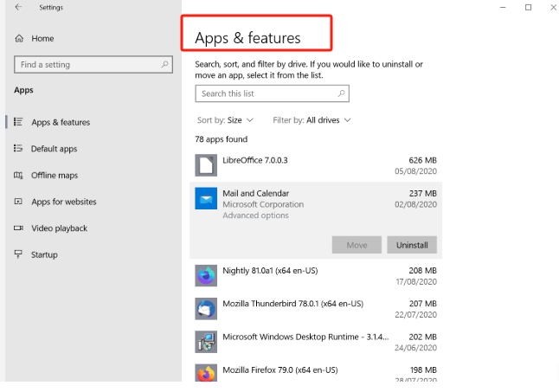Open Startup settings page

44,254
